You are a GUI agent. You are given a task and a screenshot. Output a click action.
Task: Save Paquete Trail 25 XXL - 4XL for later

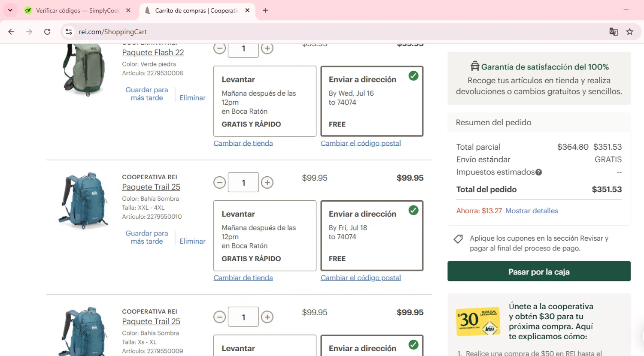click(147, 237)
